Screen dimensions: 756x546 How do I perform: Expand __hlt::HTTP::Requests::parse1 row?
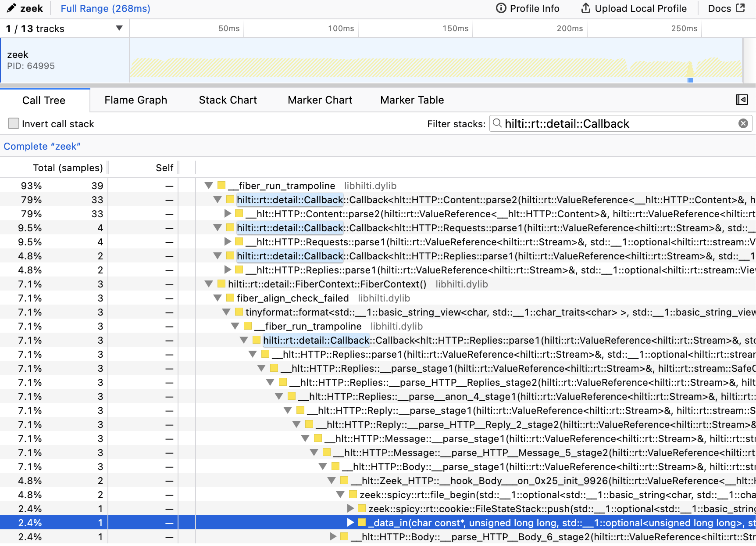tap(227, 242)
